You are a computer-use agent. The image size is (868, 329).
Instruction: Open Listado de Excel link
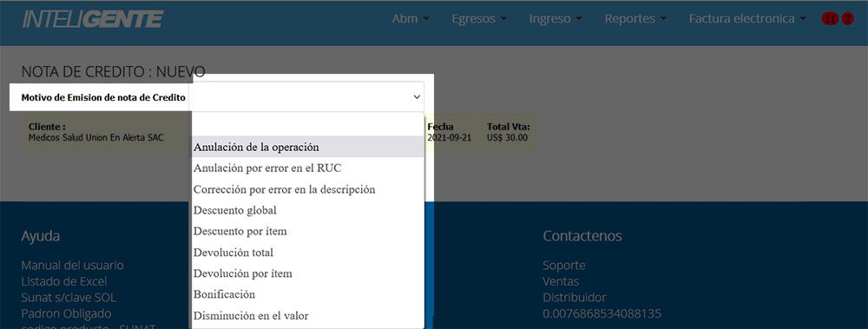[64, 281]
